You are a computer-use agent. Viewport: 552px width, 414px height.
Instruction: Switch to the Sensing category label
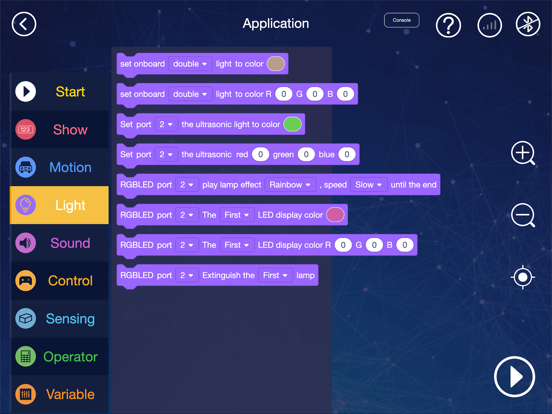[x=70, y=319]
